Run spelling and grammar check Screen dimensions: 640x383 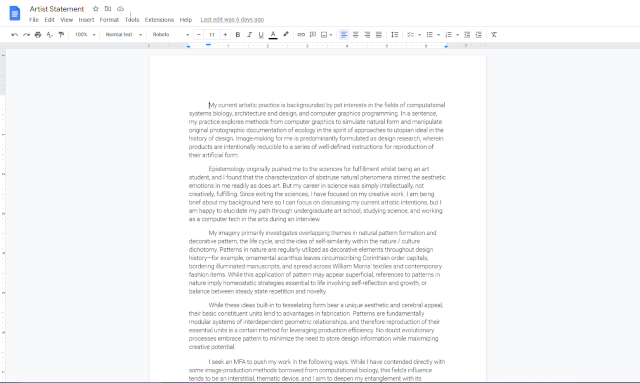49,35
